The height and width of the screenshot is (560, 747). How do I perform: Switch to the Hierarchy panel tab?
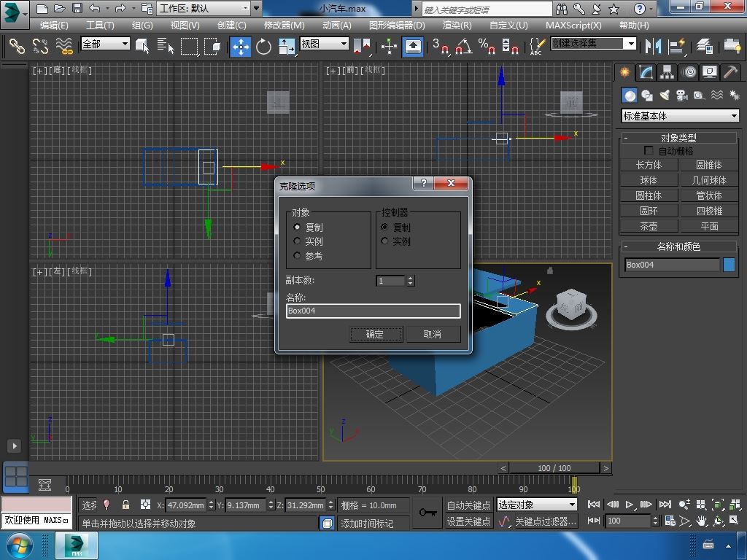(x=667, y=72)
